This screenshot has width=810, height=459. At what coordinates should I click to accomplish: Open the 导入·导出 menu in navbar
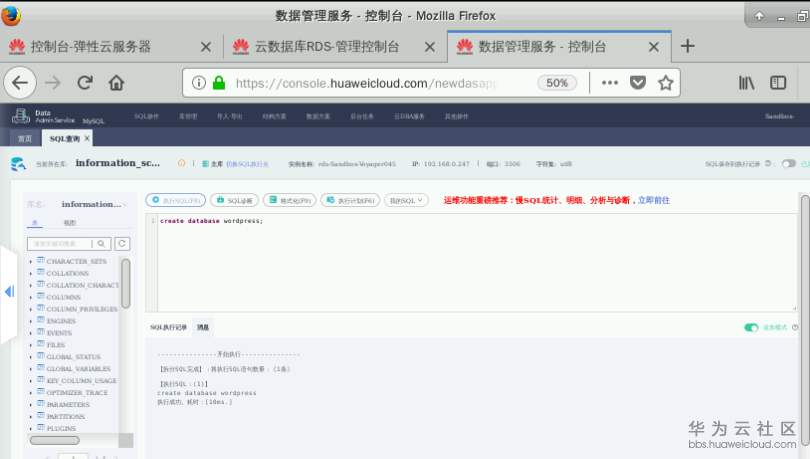[229, 116]
